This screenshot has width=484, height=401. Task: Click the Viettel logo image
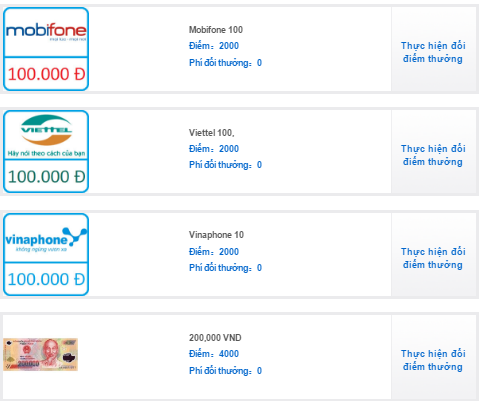pos(46,135)
